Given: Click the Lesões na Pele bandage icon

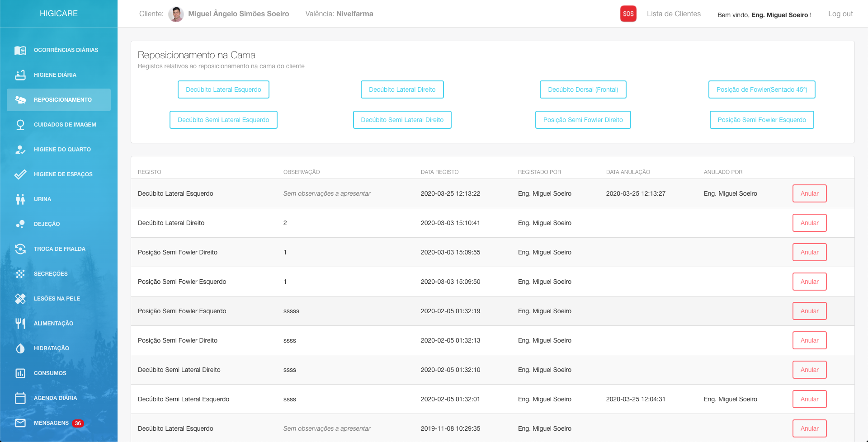Looking at the screenshot, I should pos(20,299).
